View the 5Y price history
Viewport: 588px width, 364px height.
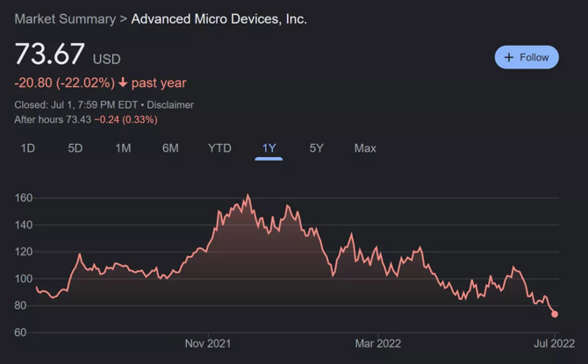317,148
